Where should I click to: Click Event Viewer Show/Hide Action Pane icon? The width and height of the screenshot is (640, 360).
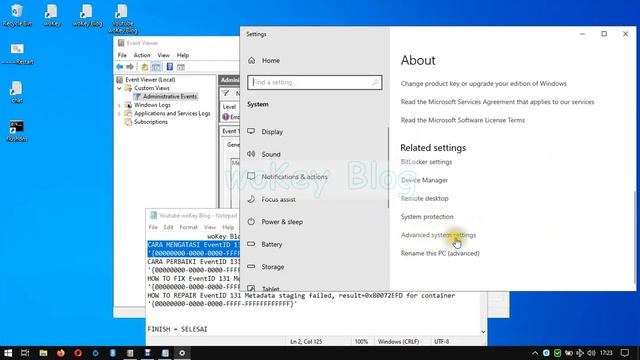(x=181, y=67)
